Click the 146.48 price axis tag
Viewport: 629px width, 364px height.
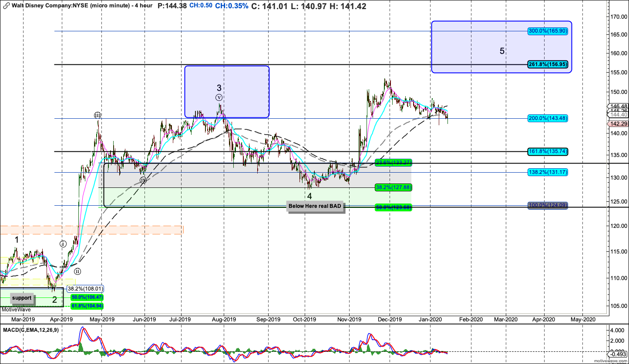click(617, 106)
